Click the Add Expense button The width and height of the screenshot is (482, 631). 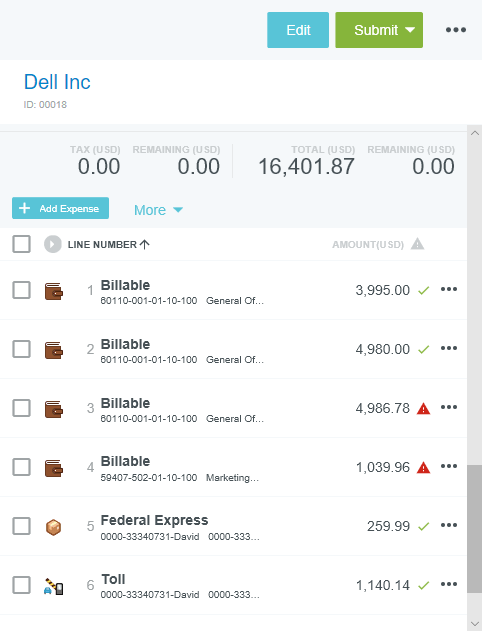click(60, 208)
